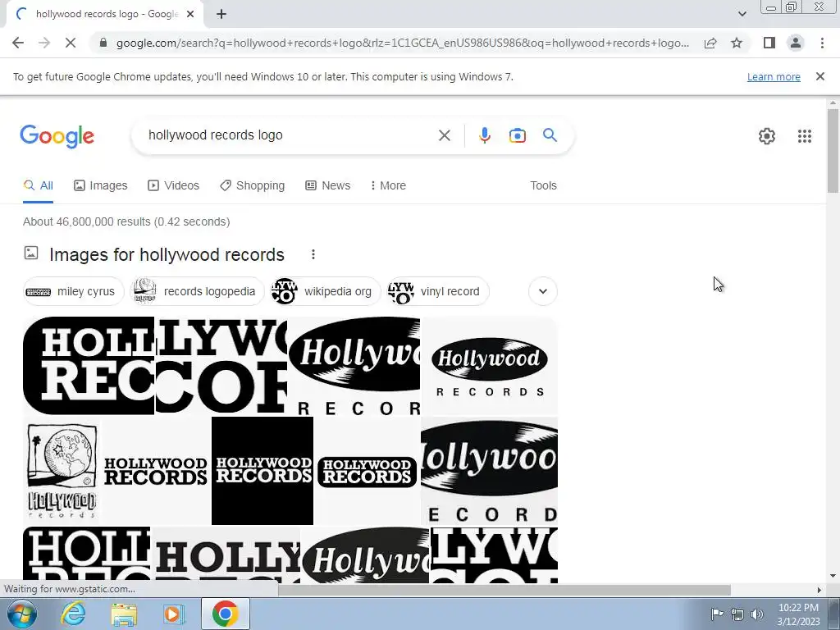Click the site lock icon in address bar

pos(104,43)
